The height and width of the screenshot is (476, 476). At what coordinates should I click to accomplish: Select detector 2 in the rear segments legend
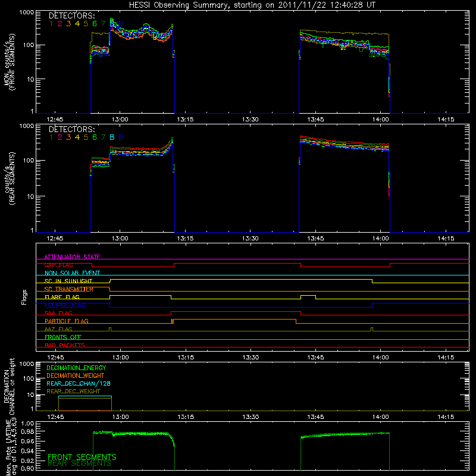(x=60, y=137)
